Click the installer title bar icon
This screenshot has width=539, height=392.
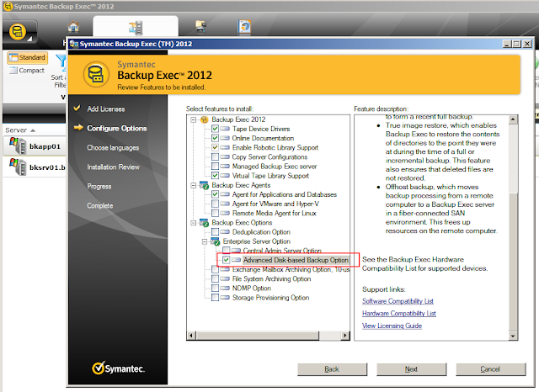73,44
